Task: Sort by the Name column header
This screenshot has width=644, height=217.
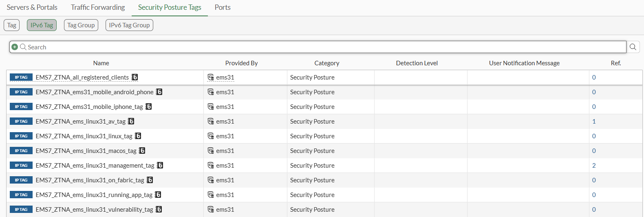Action: pos(101,63)
